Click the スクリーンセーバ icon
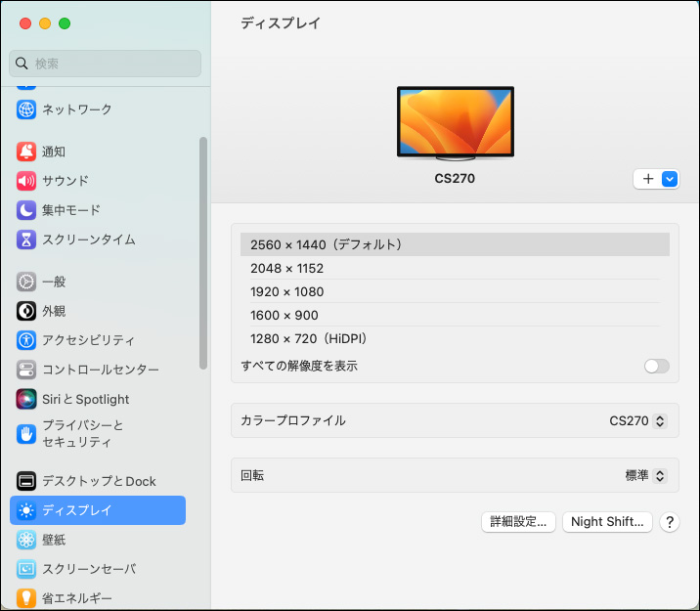This screenshot has height=611, width=700. (x=26, y=569)
